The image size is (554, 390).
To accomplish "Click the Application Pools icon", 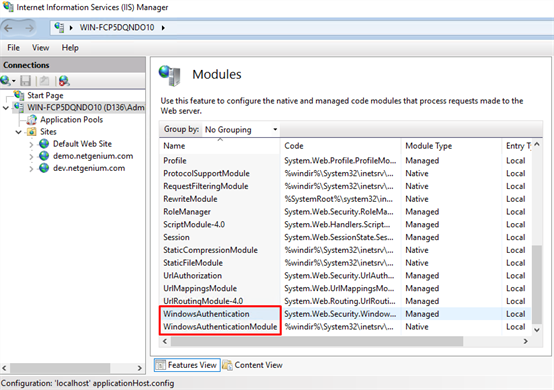I will click(x=32, y=120).
